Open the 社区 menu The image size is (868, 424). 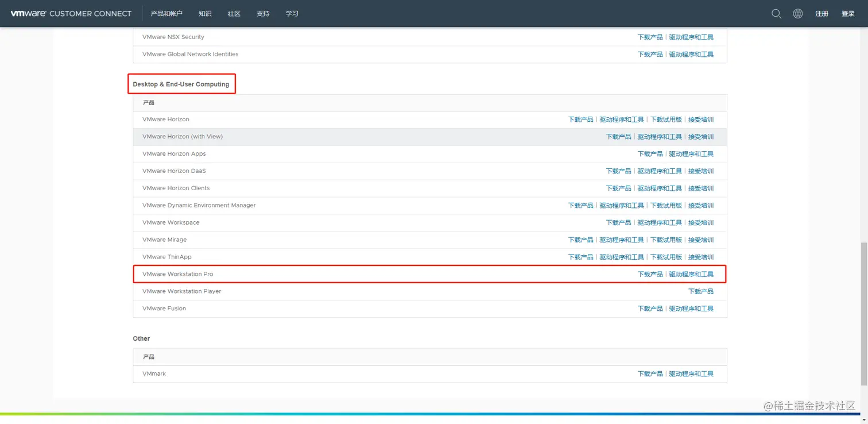click(234, 14)
